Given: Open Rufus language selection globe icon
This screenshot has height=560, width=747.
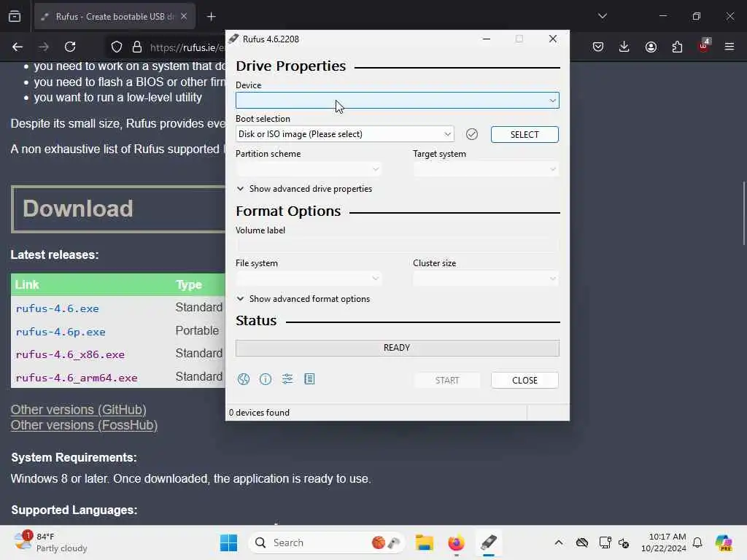Looking at the screenshot, I should click(x=244, y=379).
